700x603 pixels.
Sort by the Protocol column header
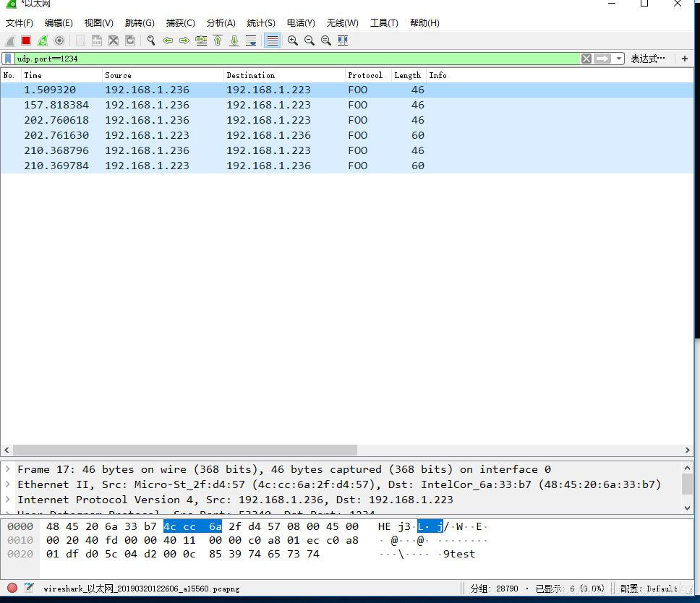point(368,75)
